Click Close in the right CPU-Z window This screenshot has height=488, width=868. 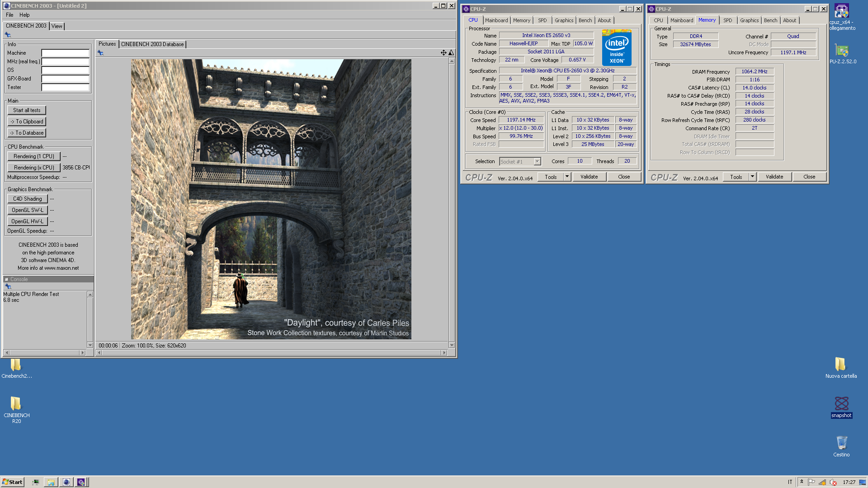pos(809,177)
